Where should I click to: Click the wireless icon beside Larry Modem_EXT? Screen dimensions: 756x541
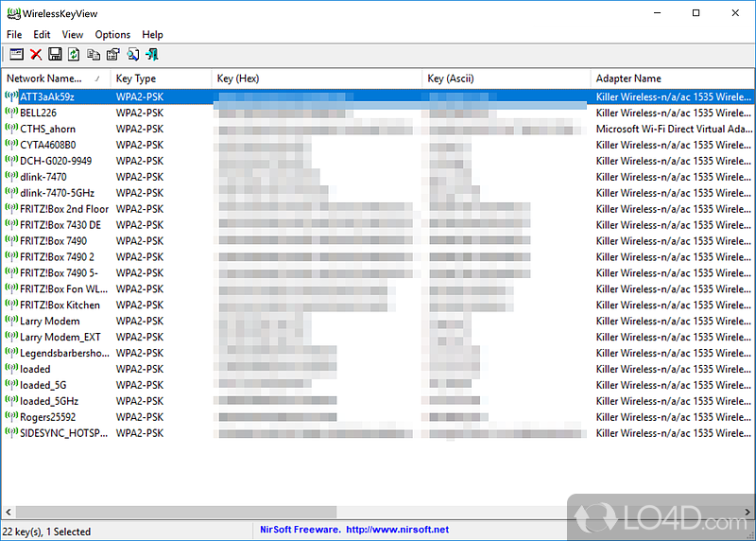tap(11, 336)
